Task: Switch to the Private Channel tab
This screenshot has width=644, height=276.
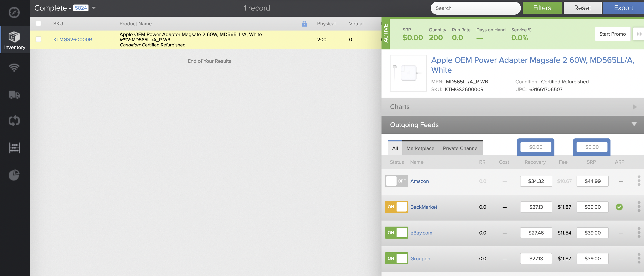Action: click(461, 148)
